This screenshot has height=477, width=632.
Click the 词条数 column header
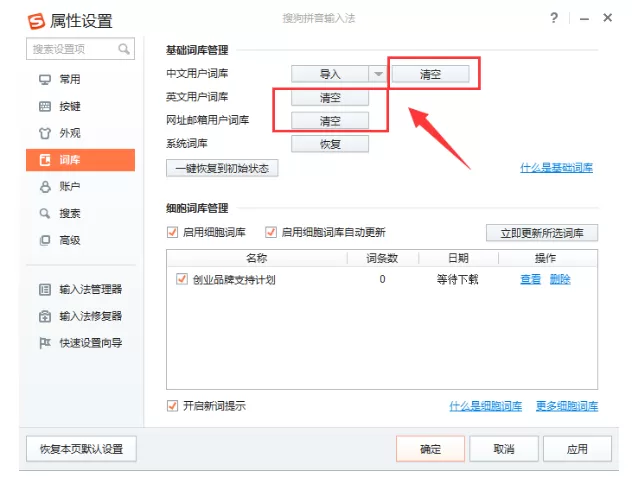point(383,258)
